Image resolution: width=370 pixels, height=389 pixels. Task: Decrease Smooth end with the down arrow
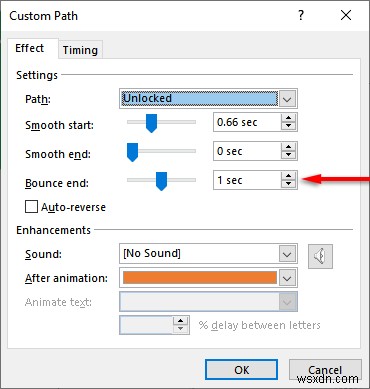click(288, 155)
